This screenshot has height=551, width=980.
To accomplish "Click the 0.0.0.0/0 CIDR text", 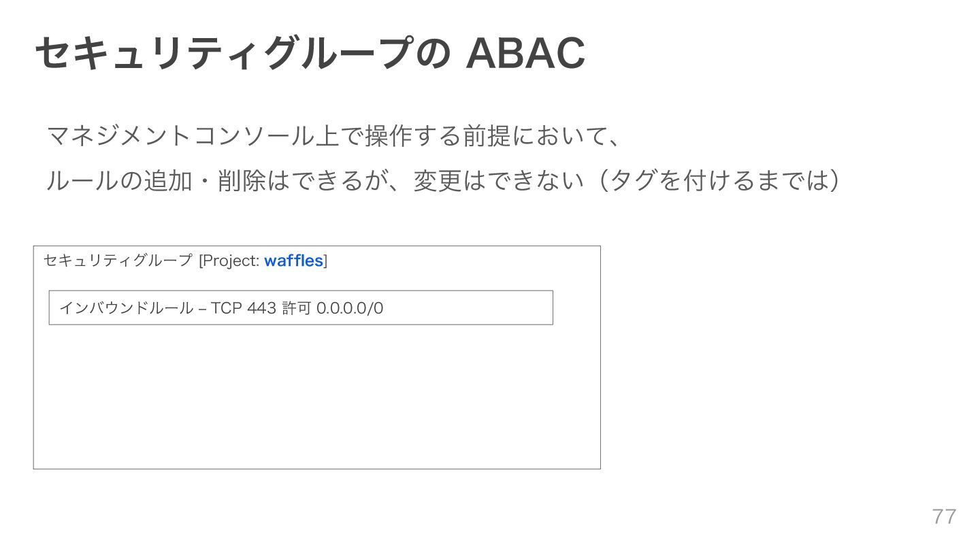I will pyautogui.click(x=350, y=308).
